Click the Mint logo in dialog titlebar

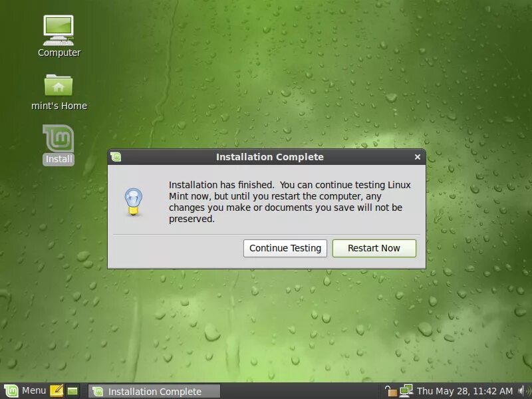coord(115,157)
